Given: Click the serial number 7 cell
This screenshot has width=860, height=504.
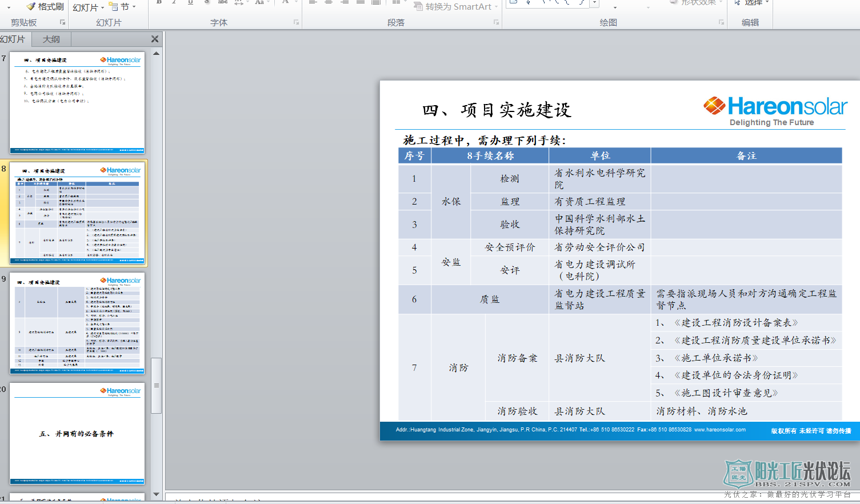Looking at the screenshot, I should (x=414, y=367).
